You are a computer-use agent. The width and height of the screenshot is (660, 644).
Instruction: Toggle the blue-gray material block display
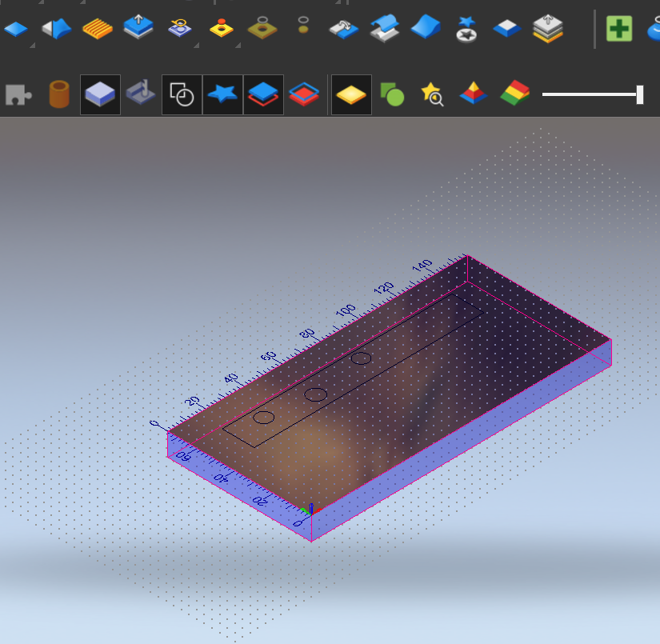(100, 94)
